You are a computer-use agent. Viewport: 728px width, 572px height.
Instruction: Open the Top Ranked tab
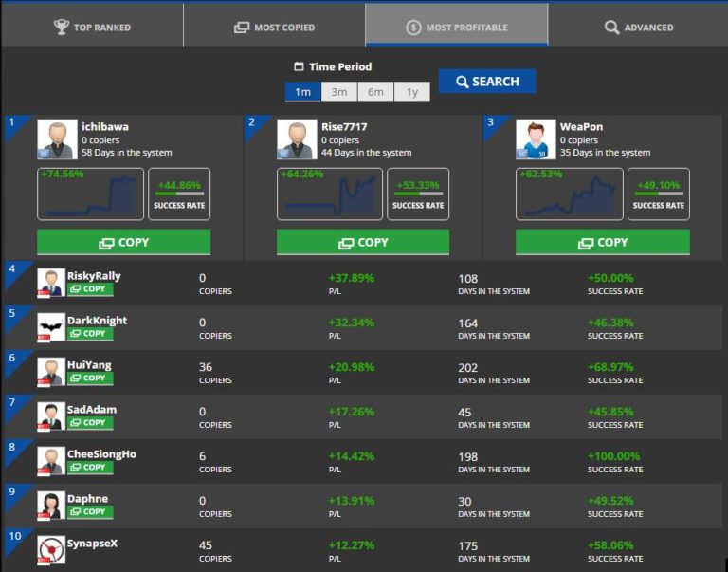[x=92, y=28]
